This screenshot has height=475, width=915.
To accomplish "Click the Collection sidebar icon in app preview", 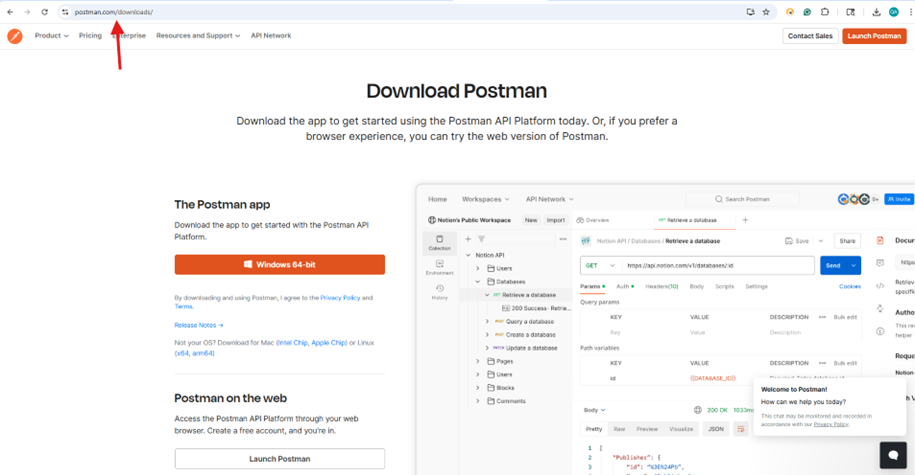I will [439, 243].
